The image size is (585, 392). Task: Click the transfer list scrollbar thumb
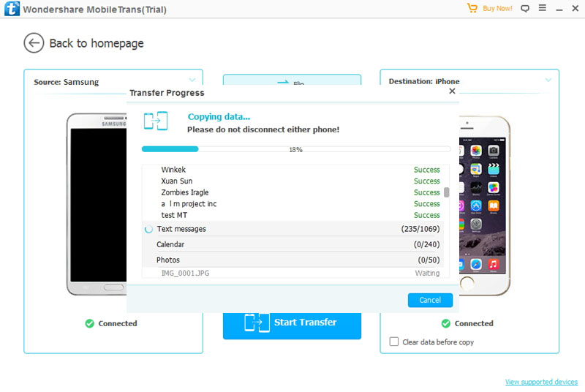(x=447, y=192)
